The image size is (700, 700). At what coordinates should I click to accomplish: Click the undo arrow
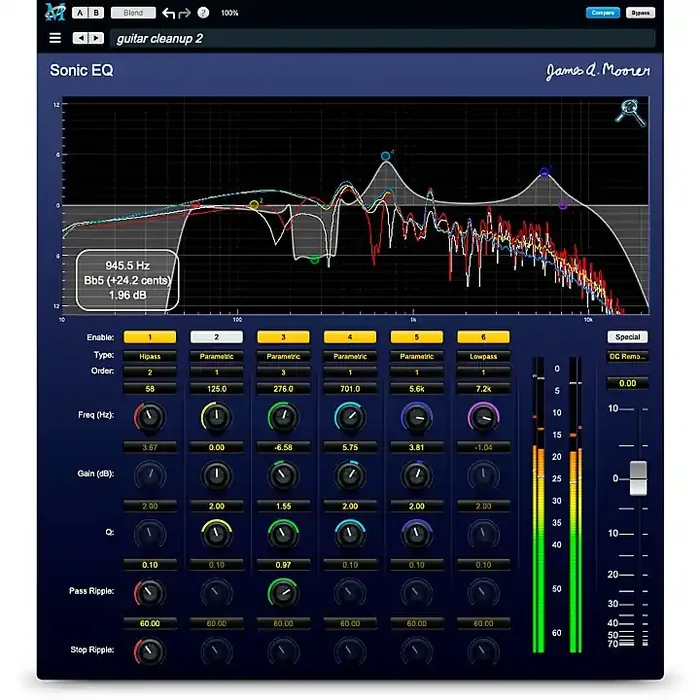point(168,13)
